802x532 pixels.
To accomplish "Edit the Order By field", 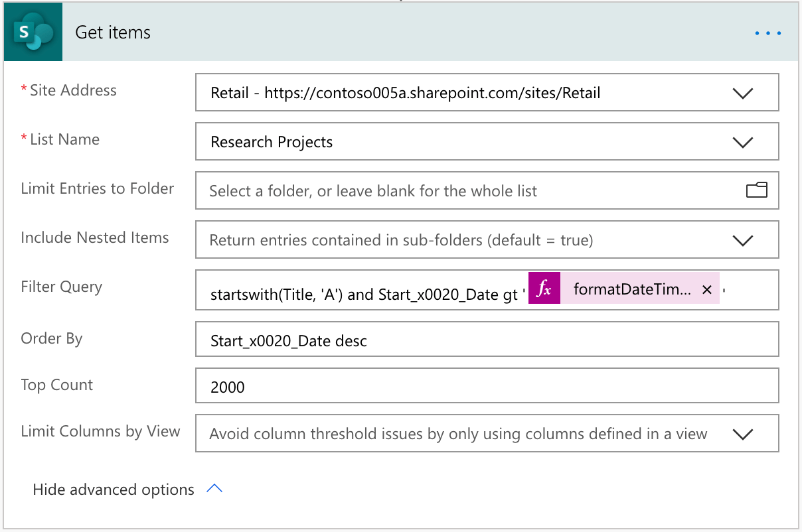I will (x=332, y=338).
